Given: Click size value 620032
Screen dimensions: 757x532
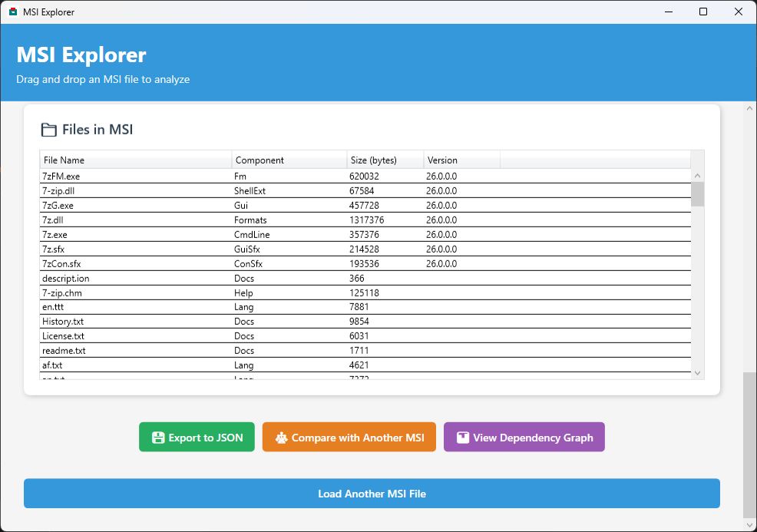Looking at the screenshot, I should [364, 177].
